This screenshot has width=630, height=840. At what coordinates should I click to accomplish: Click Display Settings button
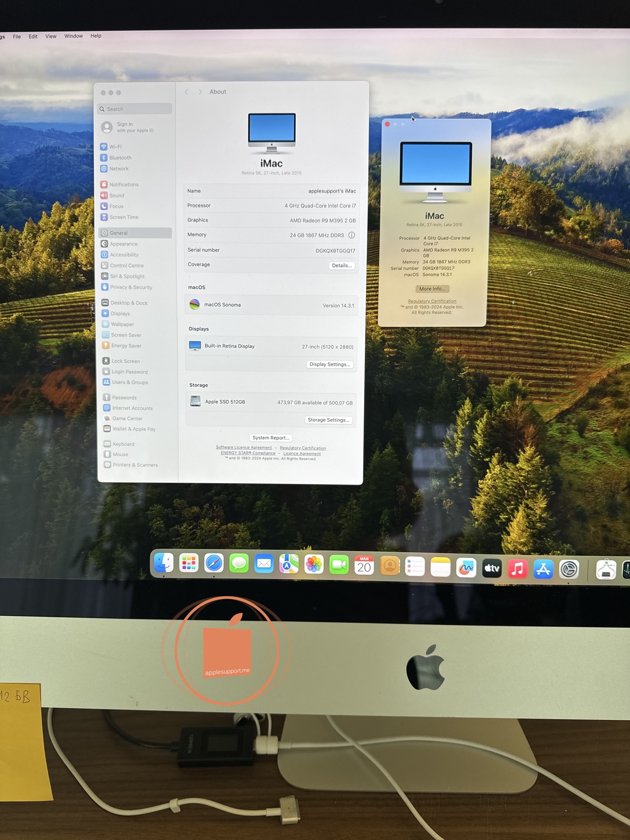pyautogui.click(x=329, y=364)
